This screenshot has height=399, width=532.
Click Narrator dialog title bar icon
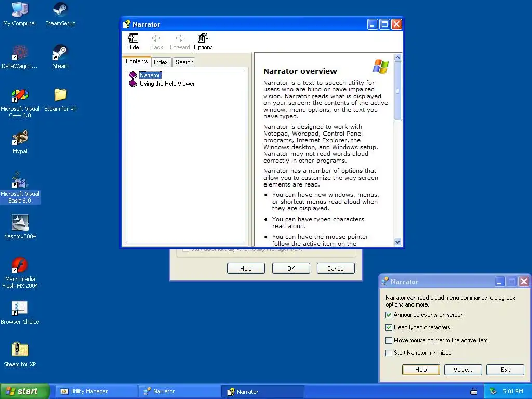pos(385,281)
